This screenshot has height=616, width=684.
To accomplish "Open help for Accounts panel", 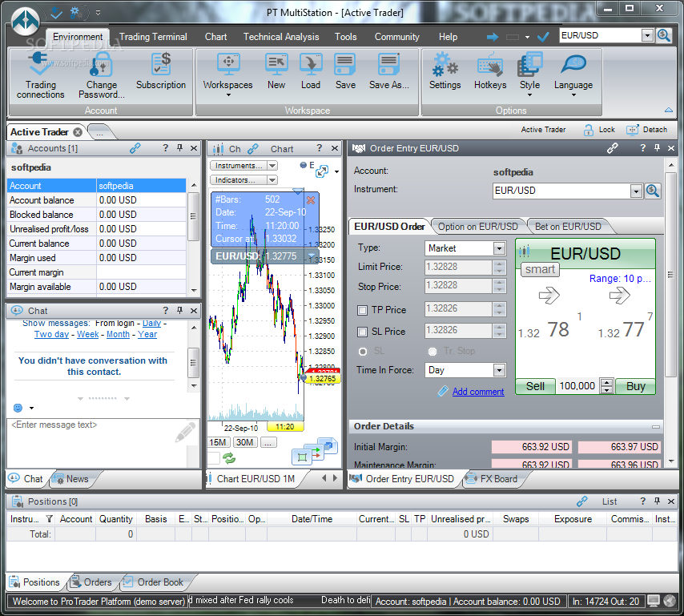I will (x=165, y=148).
